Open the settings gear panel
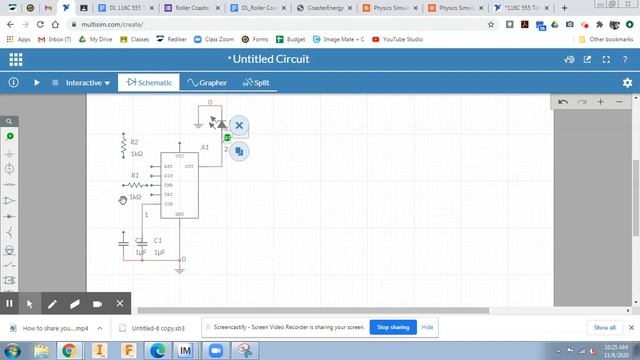 coord(627,83)
